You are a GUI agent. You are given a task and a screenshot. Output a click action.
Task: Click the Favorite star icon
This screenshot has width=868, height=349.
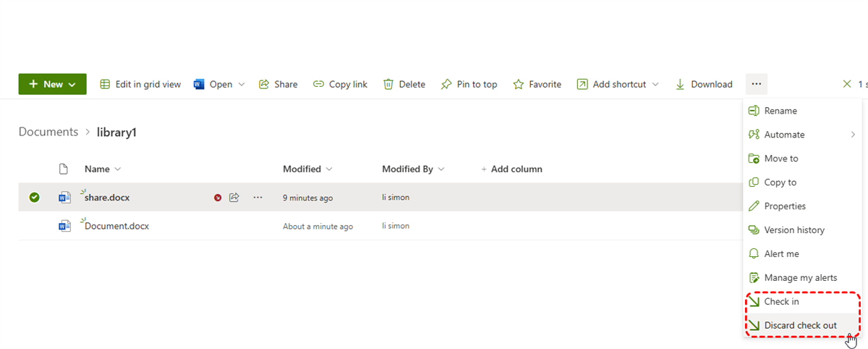[519, 84]
